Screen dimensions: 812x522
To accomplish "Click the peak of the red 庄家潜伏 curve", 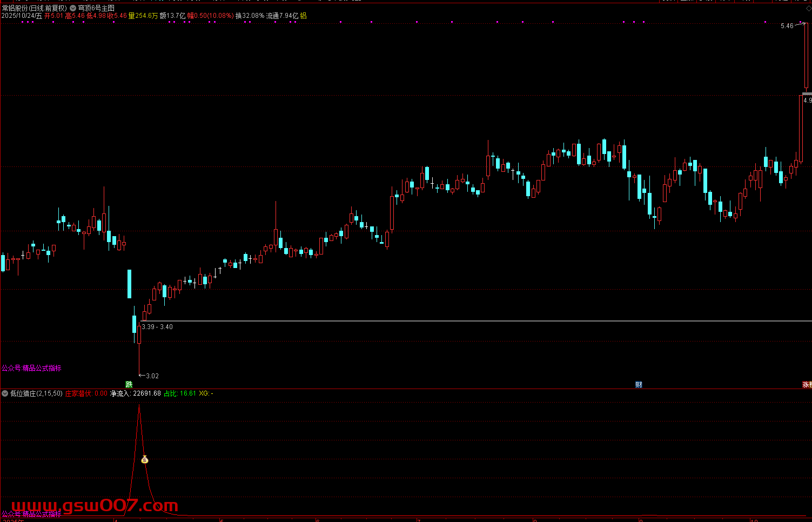I will (x=139, y=407).
